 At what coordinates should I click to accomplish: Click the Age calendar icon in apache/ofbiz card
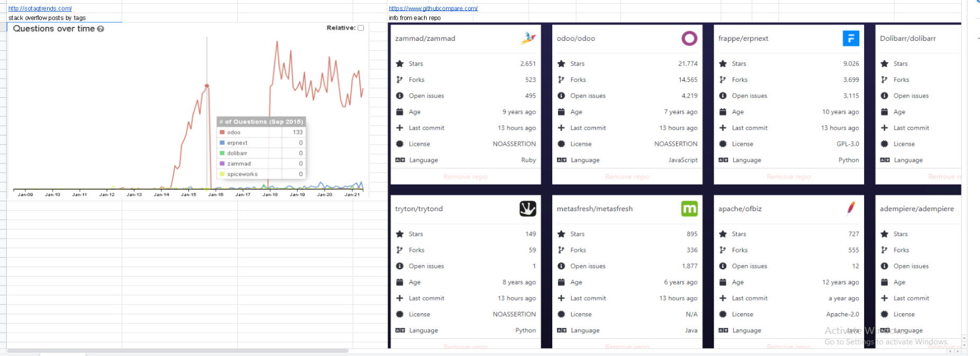coord(723,282)
